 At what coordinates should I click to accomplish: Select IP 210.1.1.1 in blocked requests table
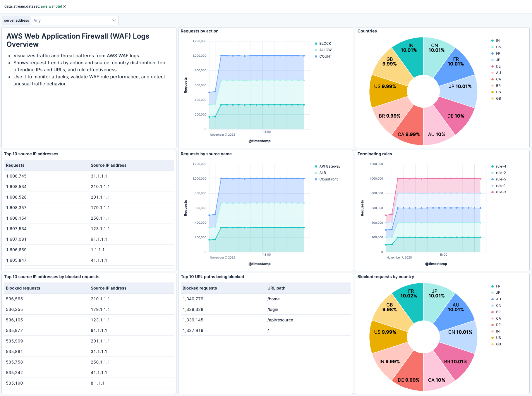[100, 299]
